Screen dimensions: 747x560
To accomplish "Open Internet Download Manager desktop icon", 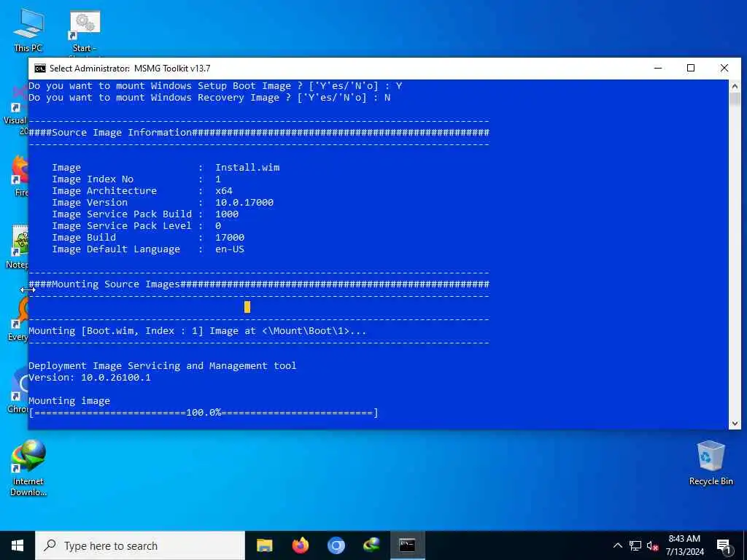I will click(28, 467).
